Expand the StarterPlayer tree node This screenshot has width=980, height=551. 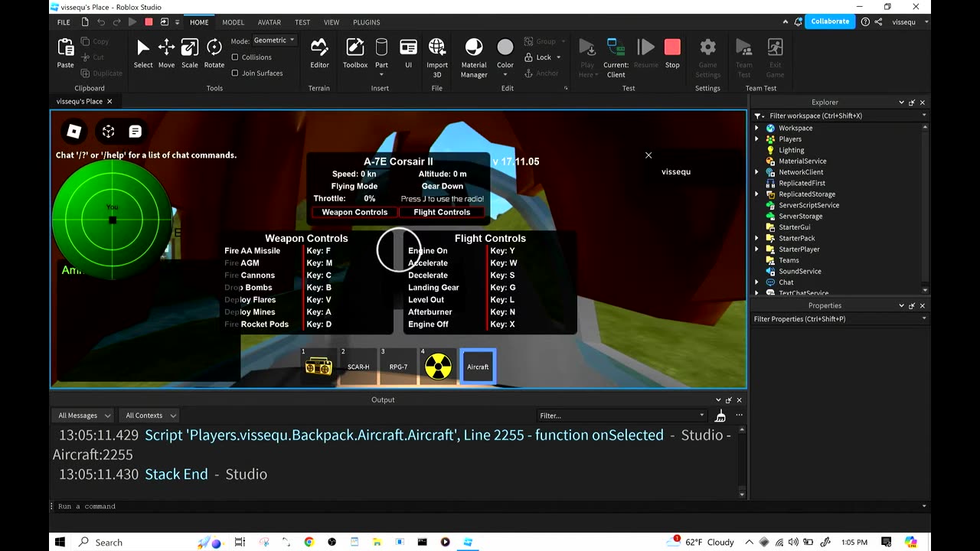757,249
